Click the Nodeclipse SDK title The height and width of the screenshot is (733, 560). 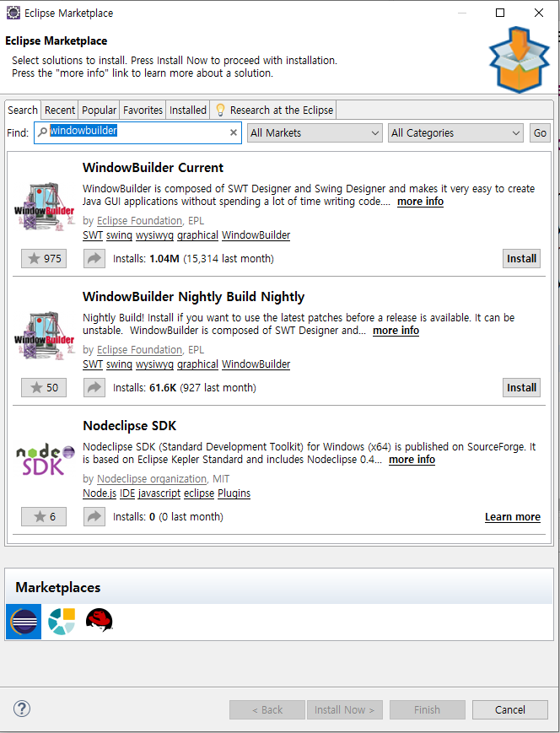point(130,425)
